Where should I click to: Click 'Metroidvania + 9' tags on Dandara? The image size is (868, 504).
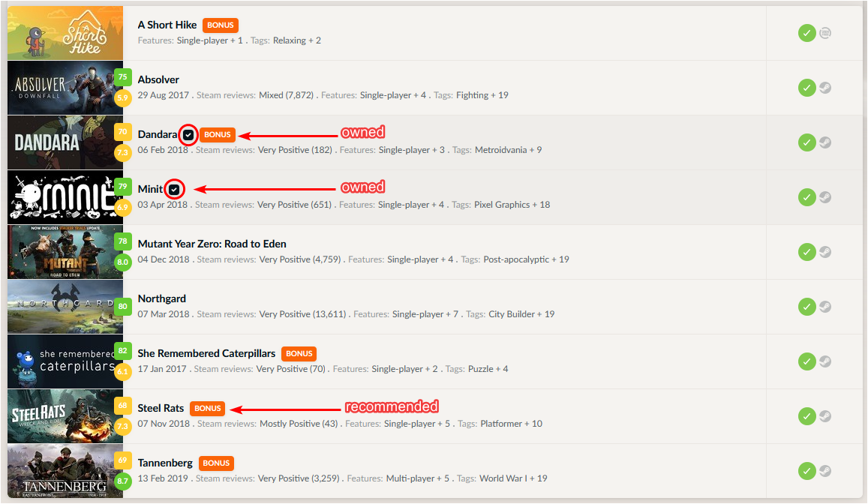click(x=508, y=150)
